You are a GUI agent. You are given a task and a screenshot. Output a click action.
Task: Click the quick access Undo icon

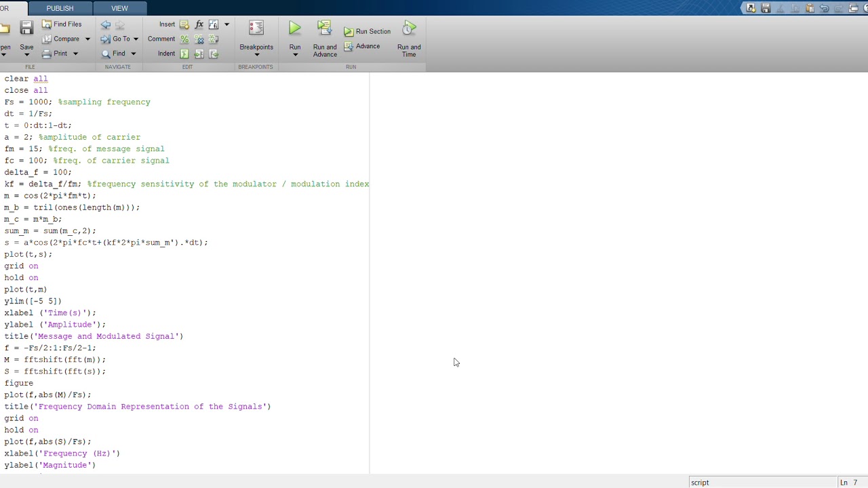(824, 8)
